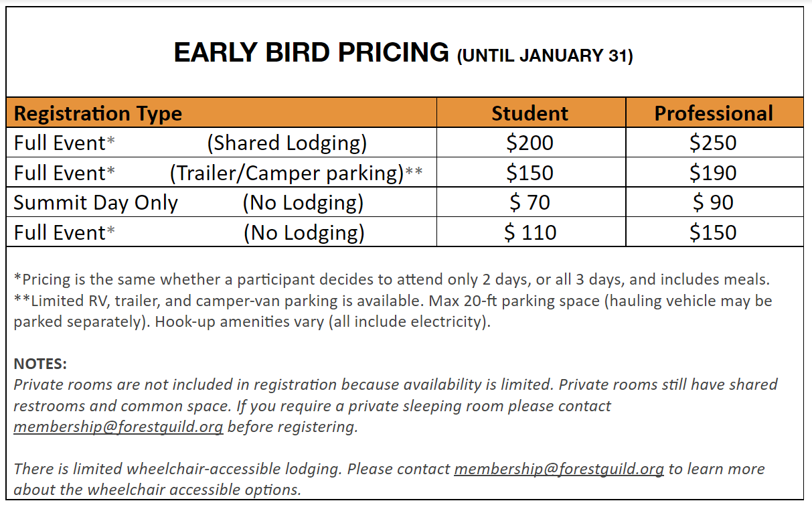Click the $150 Student trailer parking price

click(530, 173)
